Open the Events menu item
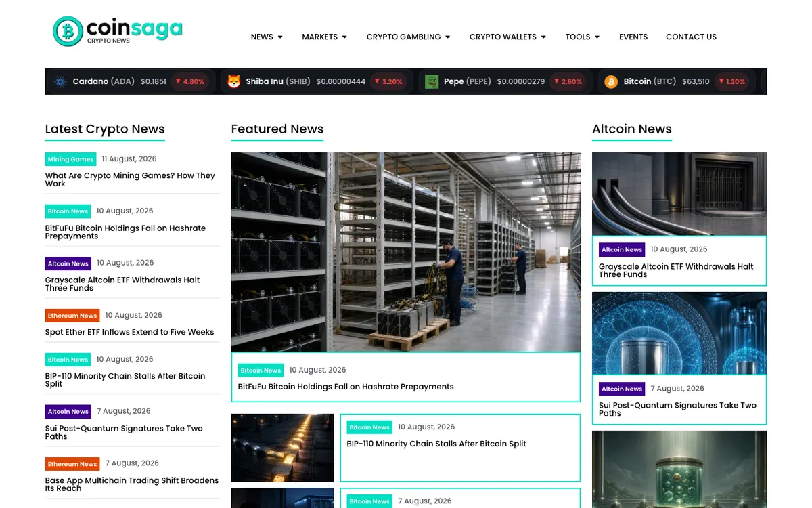Image resolution: width=812 pixels, height=508 pixels. click(x=633, y=37)
